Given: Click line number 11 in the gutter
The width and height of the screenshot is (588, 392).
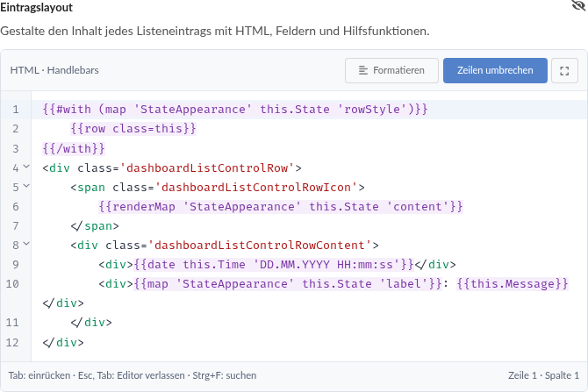Looking at the screenshot, I should coord(12,323).
